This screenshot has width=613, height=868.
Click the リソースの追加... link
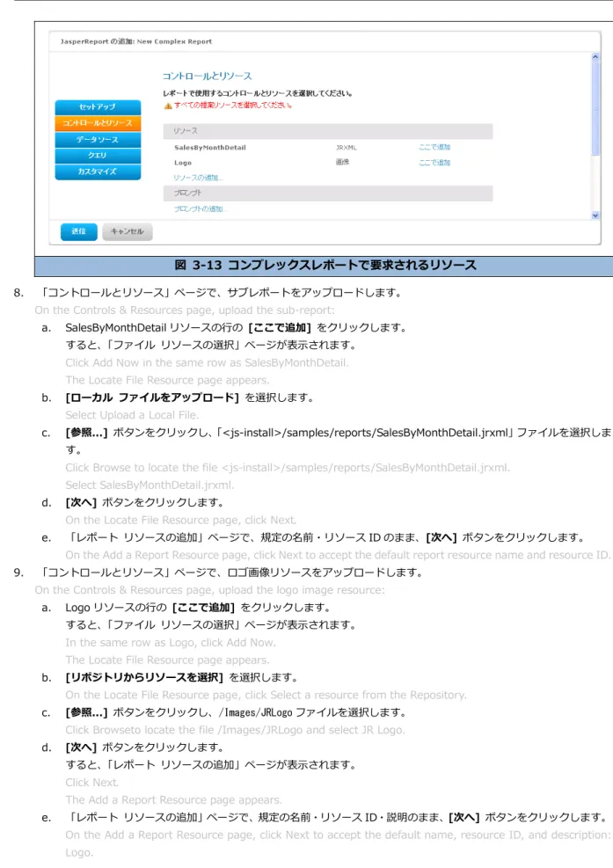198,178
